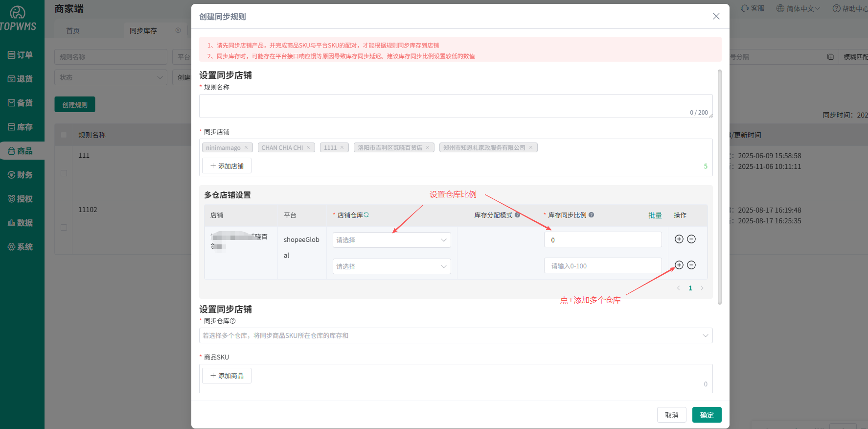Click timestamp 2025-08-17 16:25:35
The image size is (868, 429).
770,221
